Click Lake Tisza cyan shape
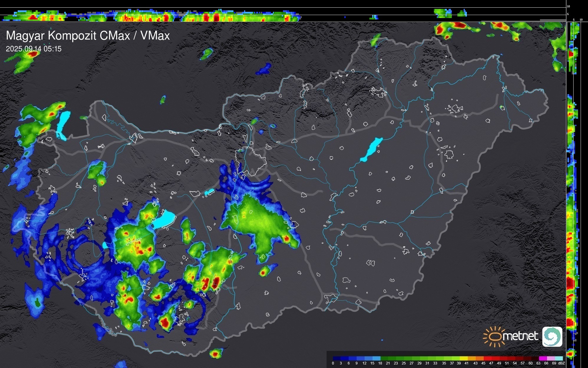588x368 pixels. pyautogui.click(x=371, y=150)
